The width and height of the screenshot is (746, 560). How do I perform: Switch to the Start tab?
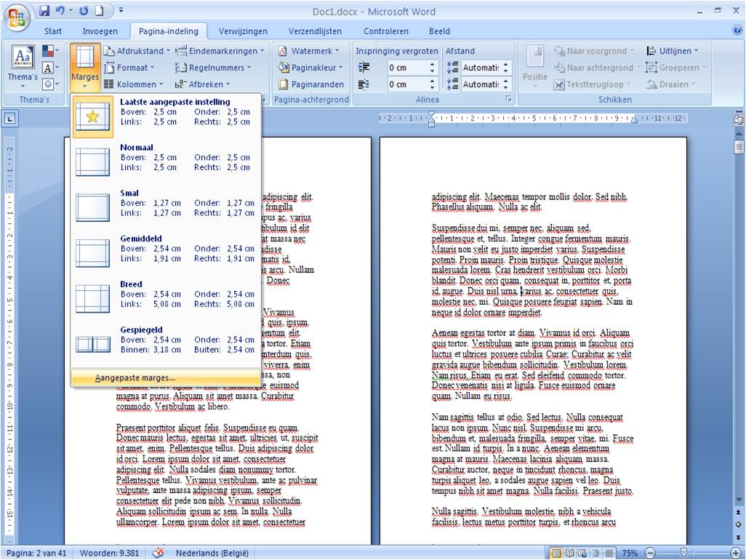coord(53,31)
